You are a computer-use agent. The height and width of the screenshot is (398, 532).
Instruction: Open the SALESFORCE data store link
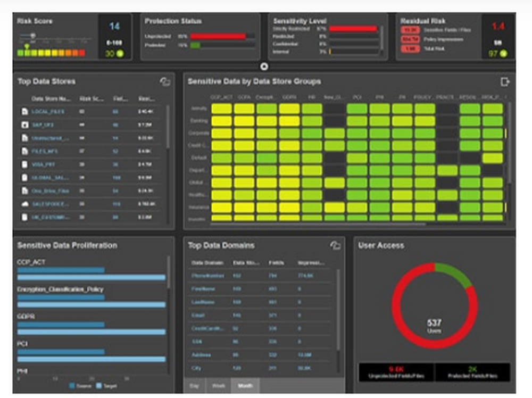(x=50, y=204)
